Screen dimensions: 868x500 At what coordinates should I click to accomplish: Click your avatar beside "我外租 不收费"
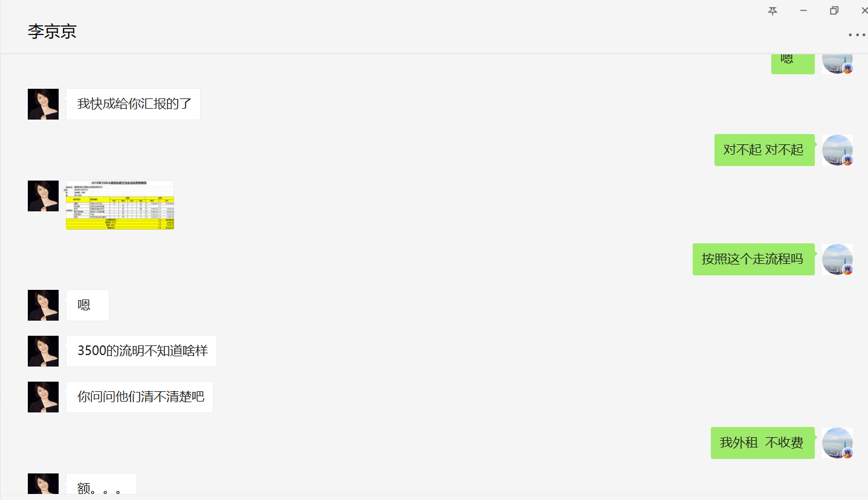837,443
